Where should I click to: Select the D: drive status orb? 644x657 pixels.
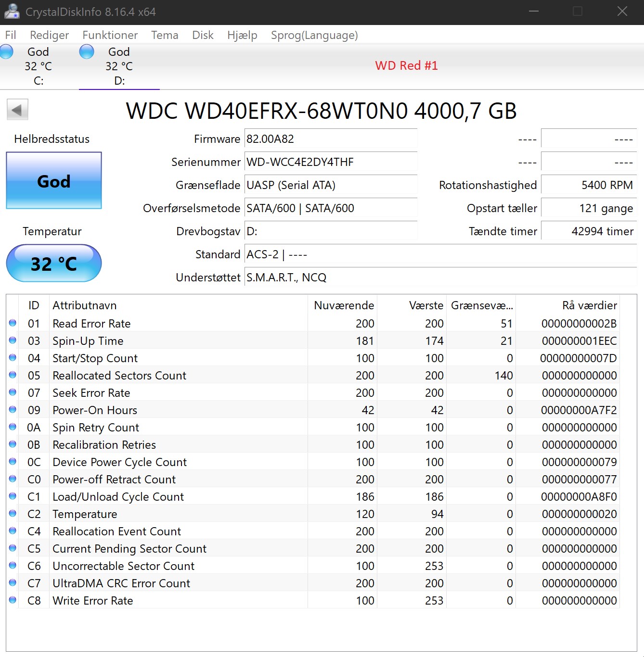[87, 51]
